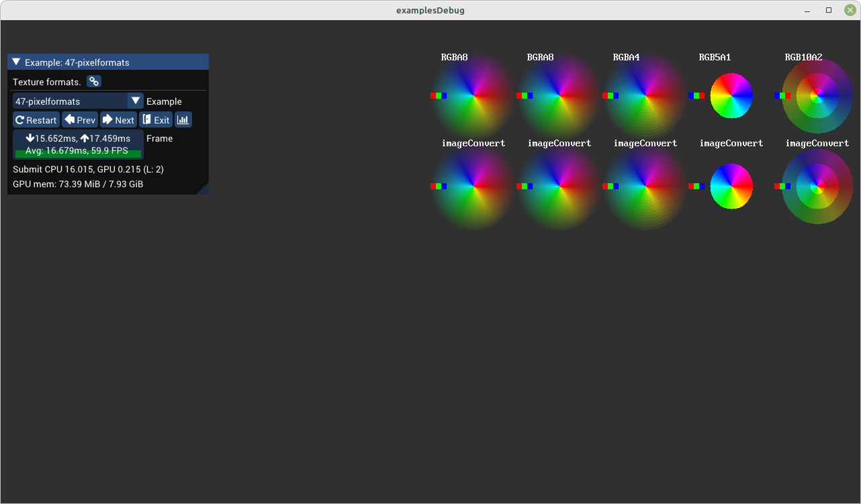Click the RGBA8 color wheel thumbnail

tap(473, 95)
